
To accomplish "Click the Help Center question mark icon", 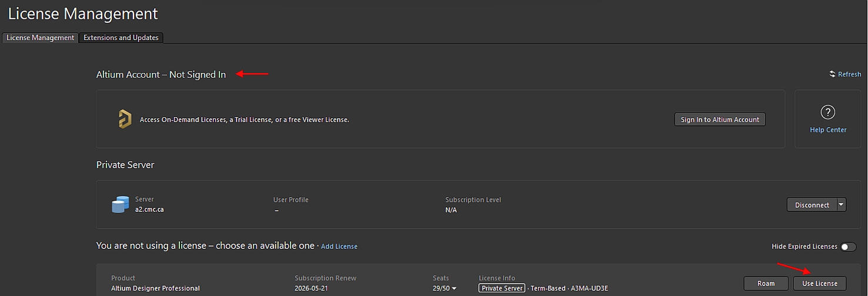I will 827,112.
